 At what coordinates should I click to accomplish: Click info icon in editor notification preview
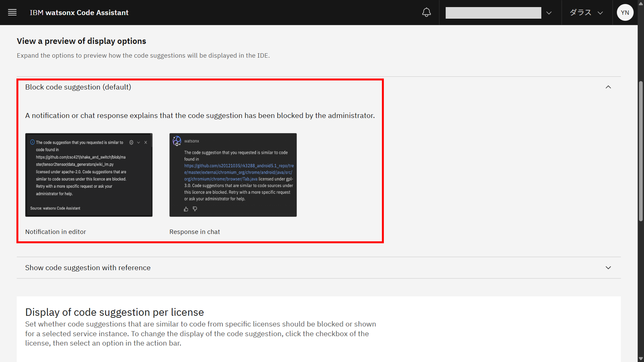(x=32, y=142)
